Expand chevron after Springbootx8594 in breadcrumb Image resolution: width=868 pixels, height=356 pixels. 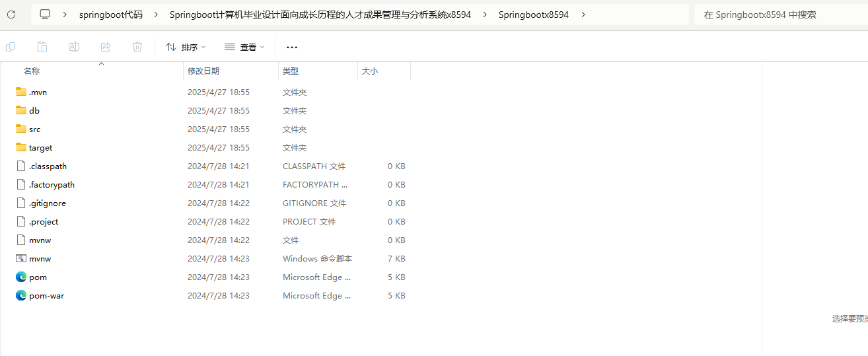tap(583, 15)
